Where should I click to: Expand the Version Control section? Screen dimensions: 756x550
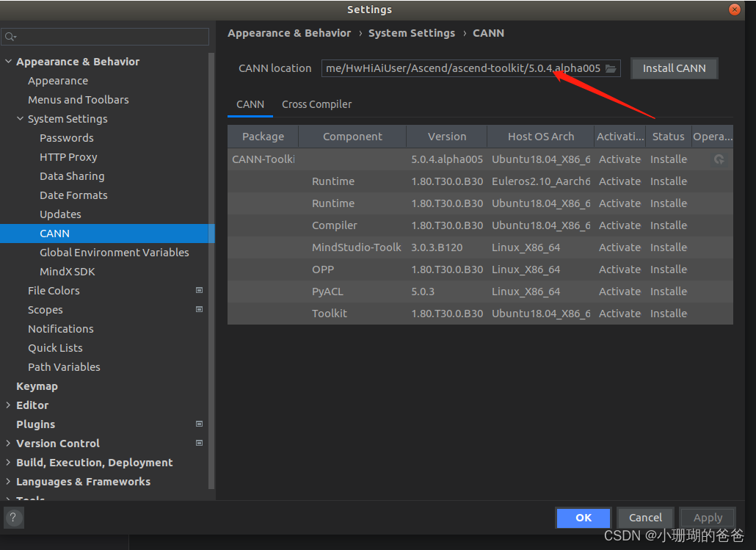coord(8,443)
